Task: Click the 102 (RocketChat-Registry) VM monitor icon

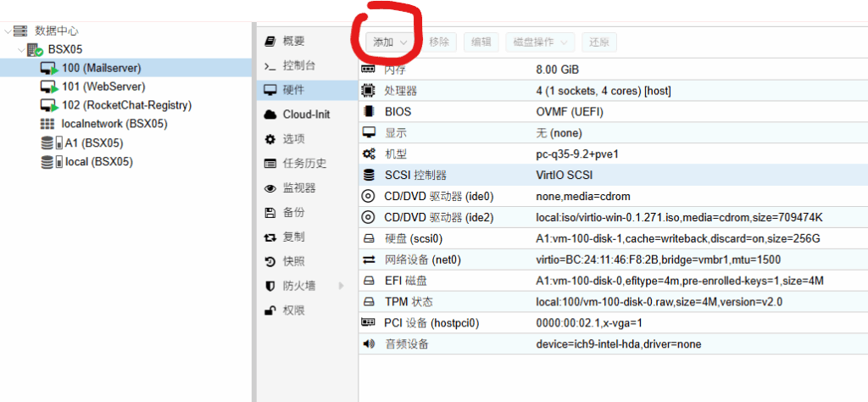Action: pos(49,106)
